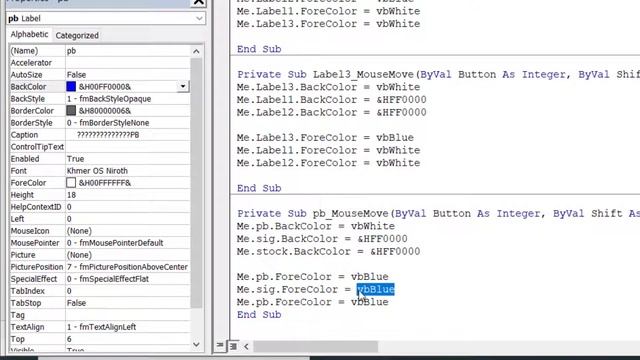Screen dimensions: 640x360
Task: Click the Me.Label3.BackColor = vbWhite line
Action: [x=328, y=87]
